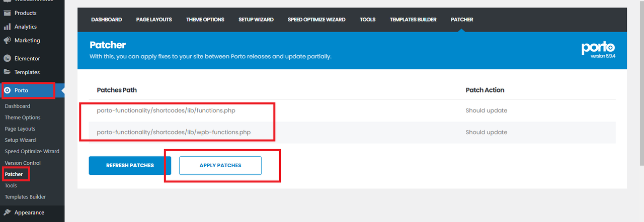Open Theme Options in Porto submenu
The height and width of the screenshot is (222, 644).
click(23, 118)
